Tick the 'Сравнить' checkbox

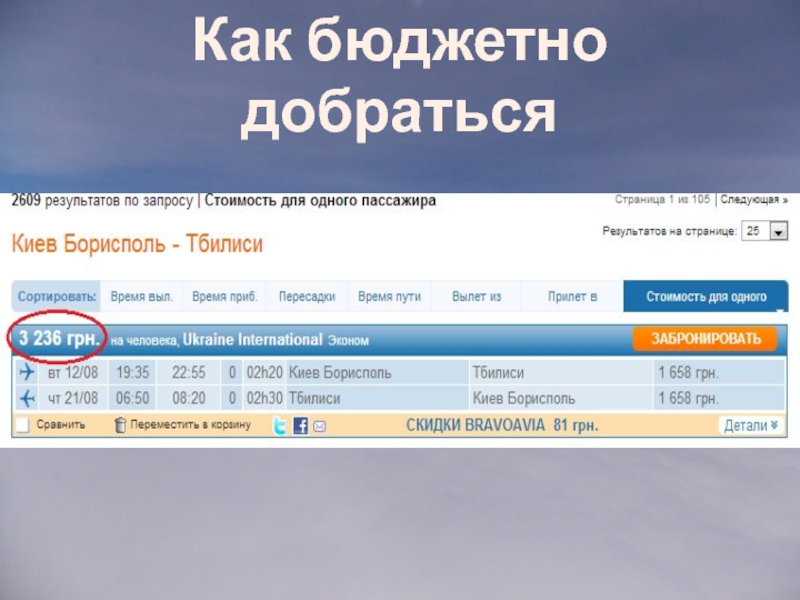[22, 426]
